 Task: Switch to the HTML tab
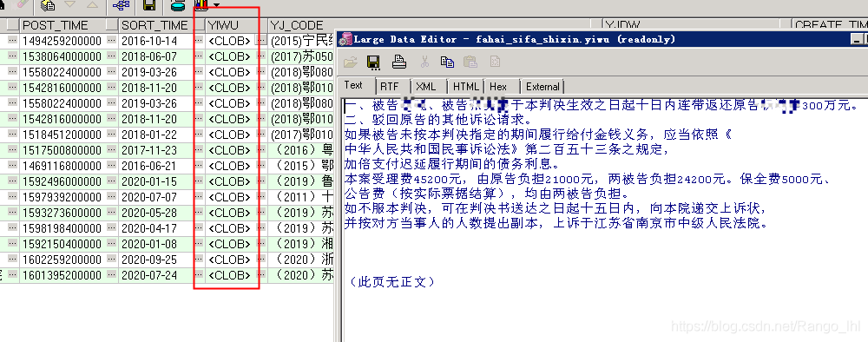pyautogui.click(x=465, y=87)
